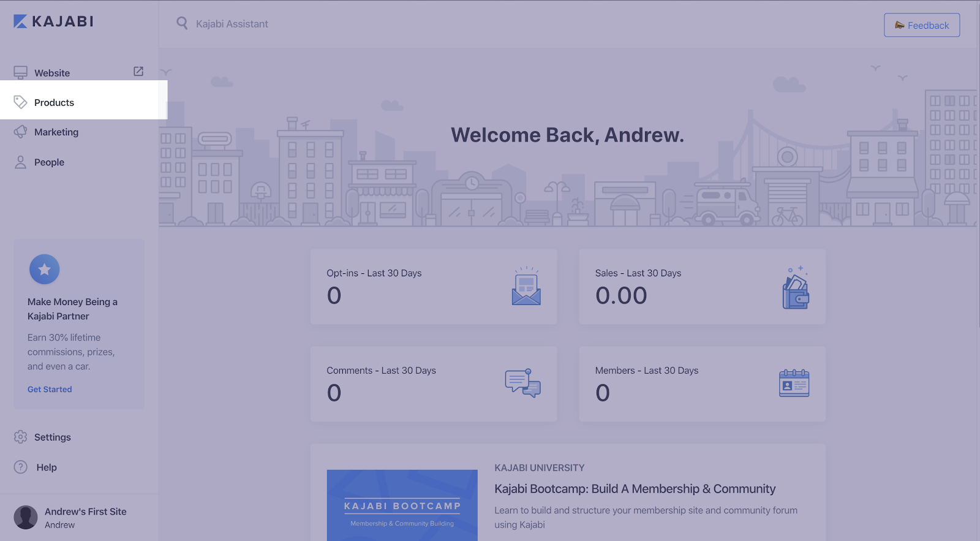Screen dimensions: 980x541
Task: Click the Website monitor icon
Action: 20,73
